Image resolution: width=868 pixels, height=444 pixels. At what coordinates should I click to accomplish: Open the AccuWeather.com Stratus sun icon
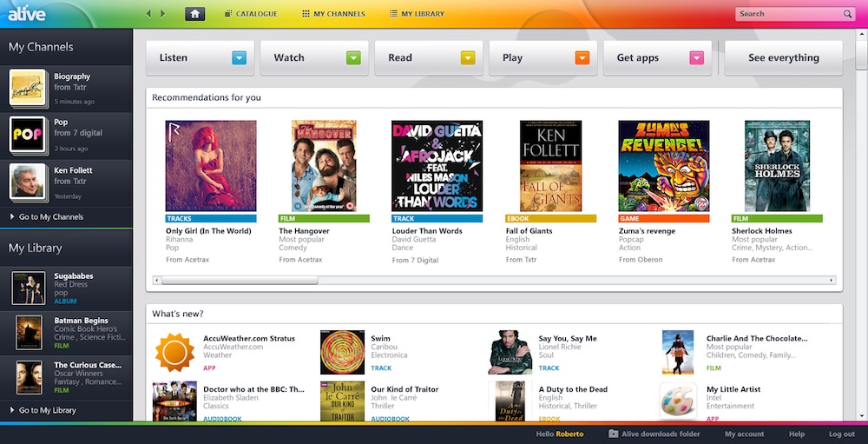(174, 351)
